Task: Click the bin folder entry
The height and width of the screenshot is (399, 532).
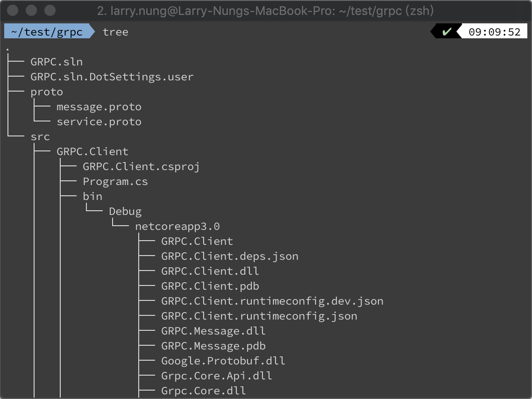Action: (92, 196)
